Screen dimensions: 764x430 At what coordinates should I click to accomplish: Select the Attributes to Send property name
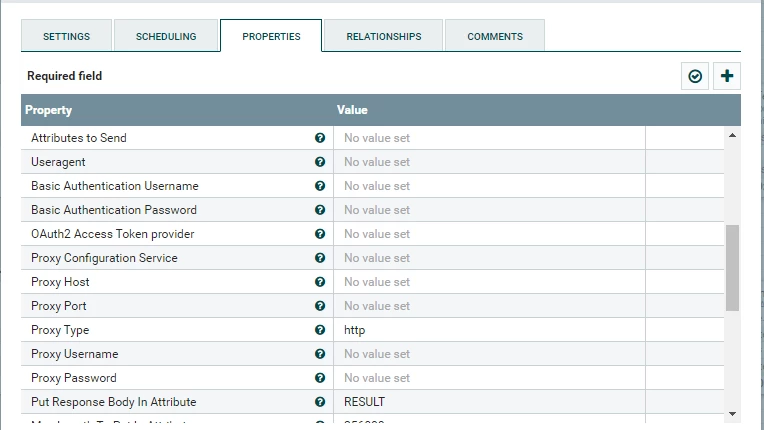(x=78, y=138)
